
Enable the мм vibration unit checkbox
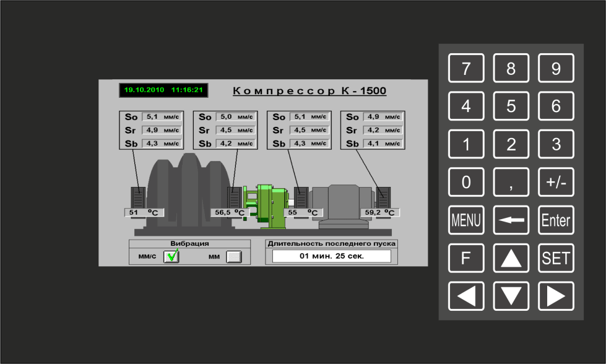[x=233, y=257]
